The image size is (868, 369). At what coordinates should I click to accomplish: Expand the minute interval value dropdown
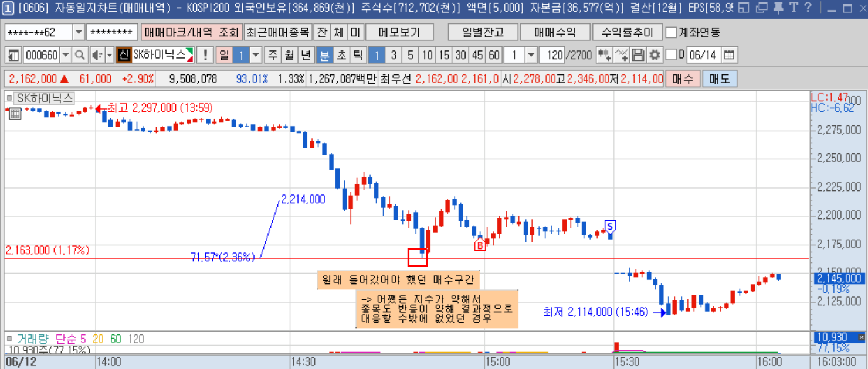[531, 56]
